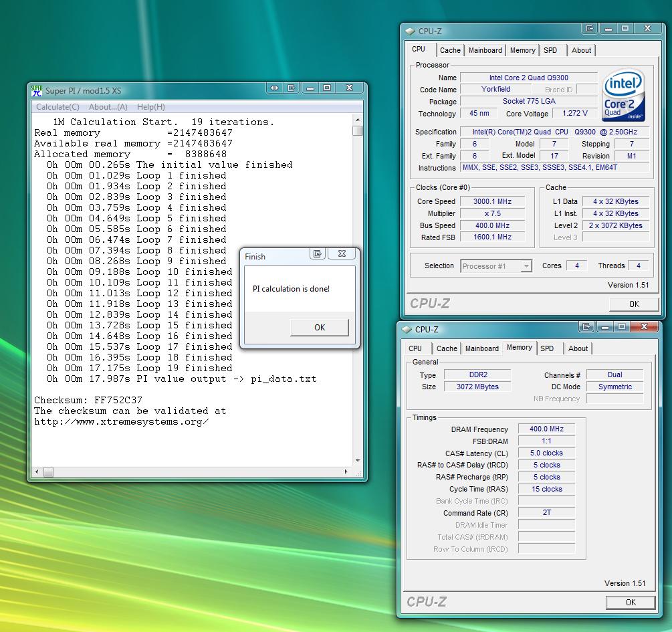Click the Command Rate value 2T
Viewport: 672px width, 632px height.
(x=546, y=512)
